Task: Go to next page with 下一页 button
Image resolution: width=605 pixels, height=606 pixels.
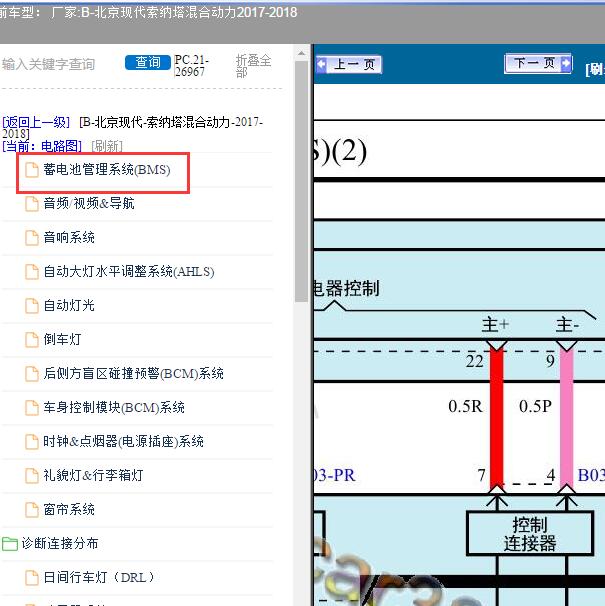Action: 538,63
